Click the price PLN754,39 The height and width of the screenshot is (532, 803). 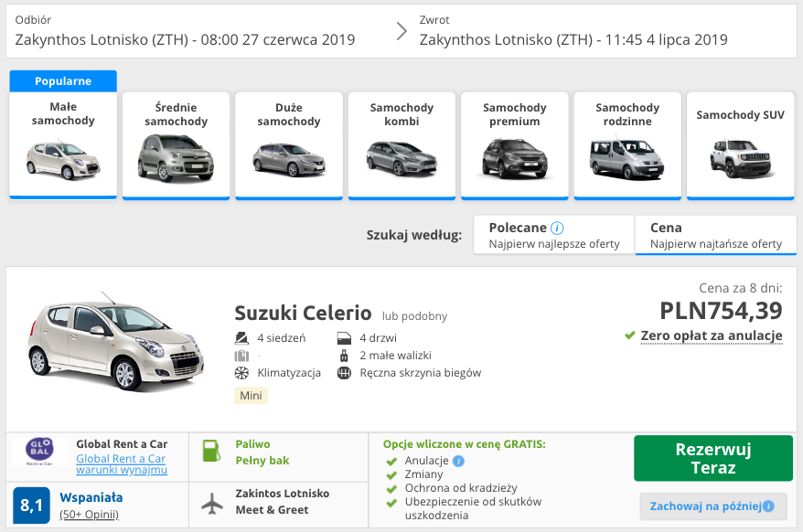point(721,310)
